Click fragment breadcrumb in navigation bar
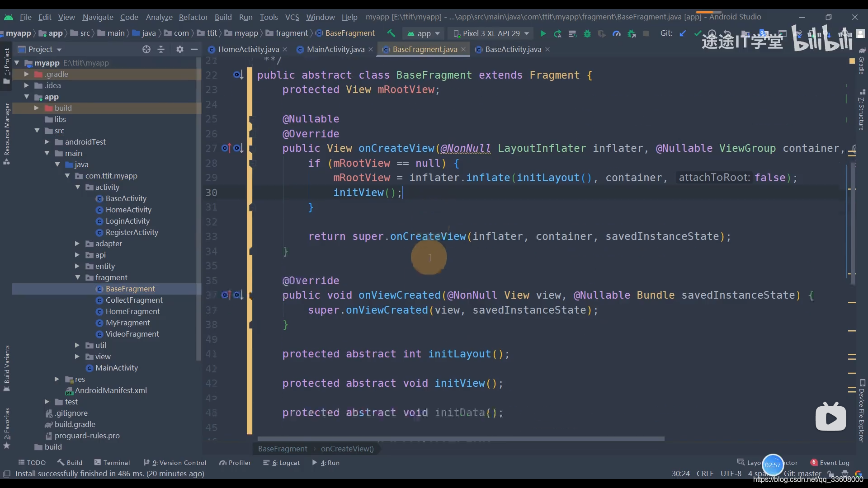The width and height of the screenshot is (868, 488). click(292, 33)
